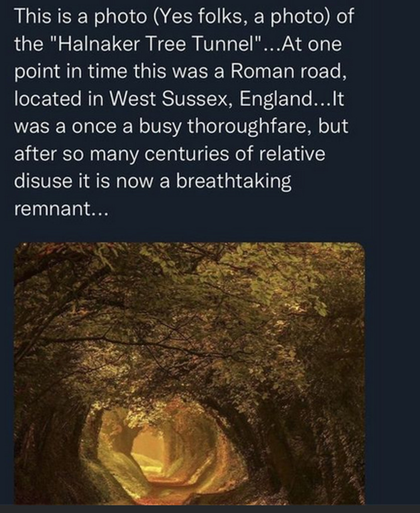Click the word "breathtaking" in the post
The width and height of the screenshot is (420, 513).
click(x=234, y=181)
